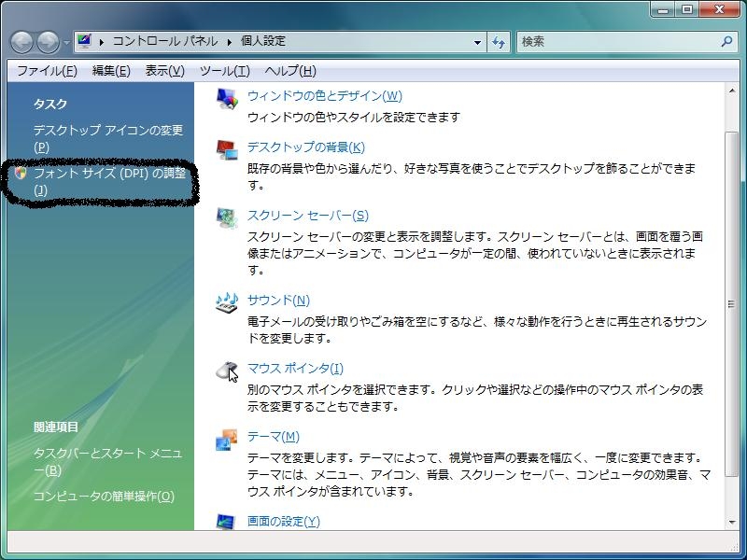This screenshot has width=747, height=560.
Task: Open the デスクトップの背景(K) link
Action: point(306,147)
